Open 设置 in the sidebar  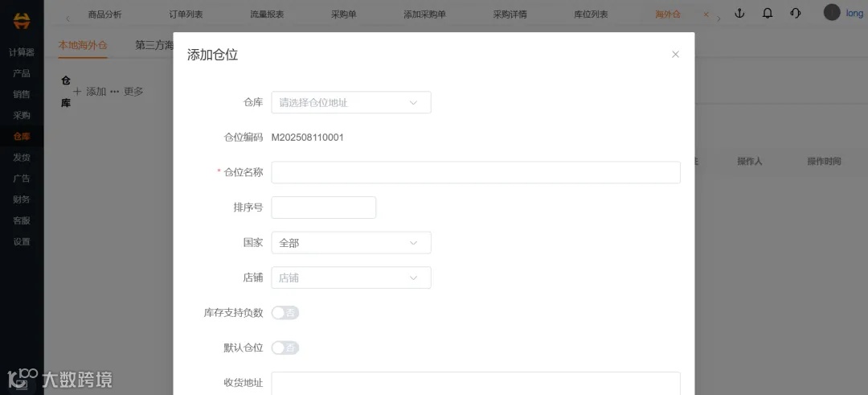[x=22, y=241]
